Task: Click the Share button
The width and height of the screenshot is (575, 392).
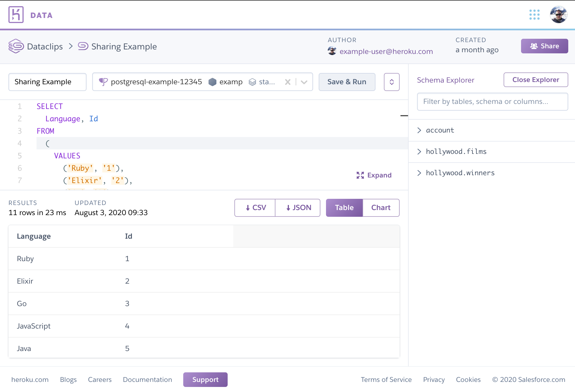Action: [544, 46]
